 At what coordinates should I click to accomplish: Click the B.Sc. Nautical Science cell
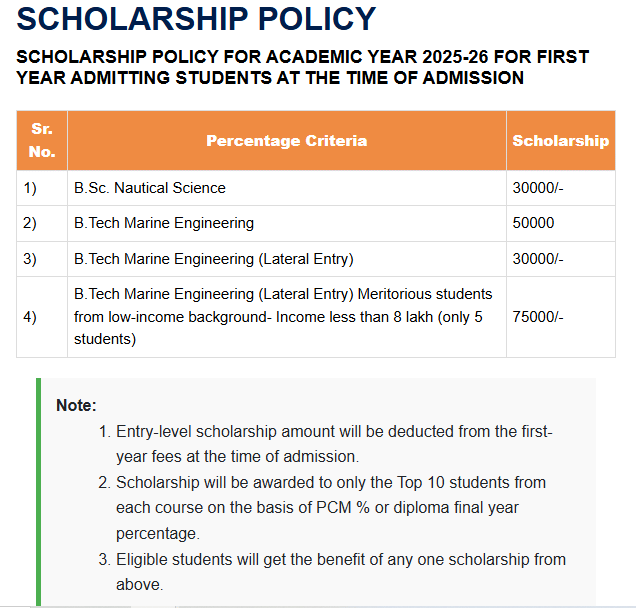pos(150,188)
